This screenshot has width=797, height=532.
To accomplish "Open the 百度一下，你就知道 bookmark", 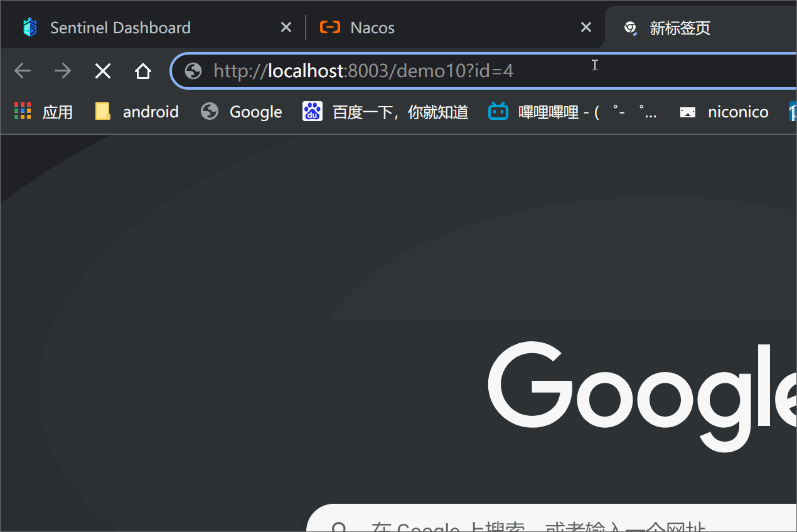I will (385, 112).
